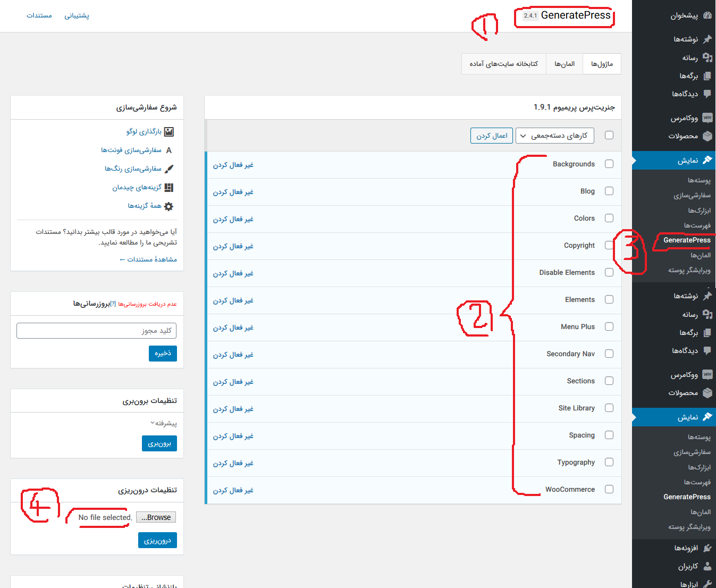Follow the مشاهدهٔ مستندات link
Screen dimensions: 716x588
pyautogui.click(x=148, y=259)
